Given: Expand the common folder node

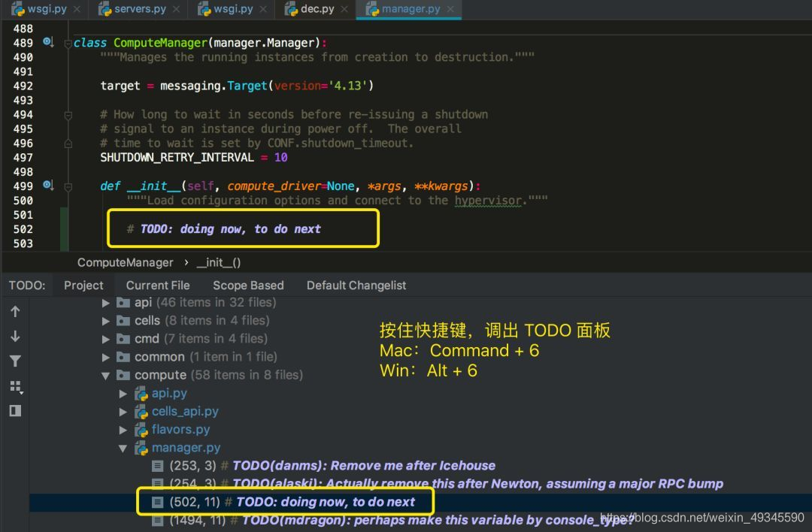Looking at the screenshot, I should [x=106, y=357].
